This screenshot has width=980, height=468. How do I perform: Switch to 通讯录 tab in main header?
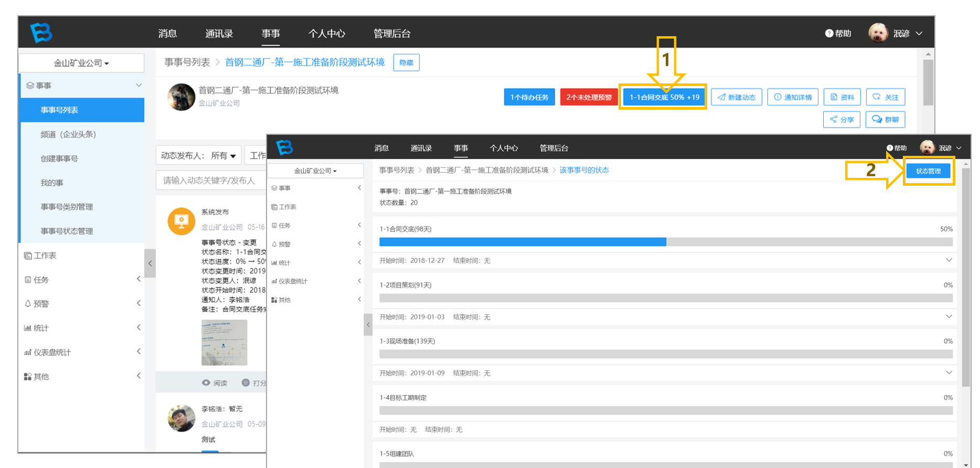[x=219, y=34]
